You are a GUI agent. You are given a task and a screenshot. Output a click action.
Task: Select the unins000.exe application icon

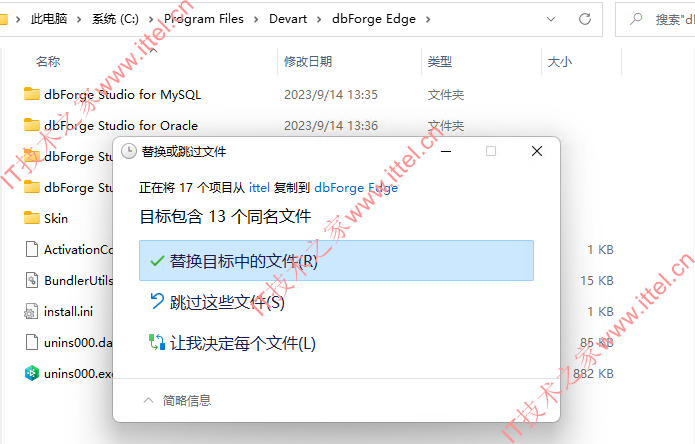[31, 373]
